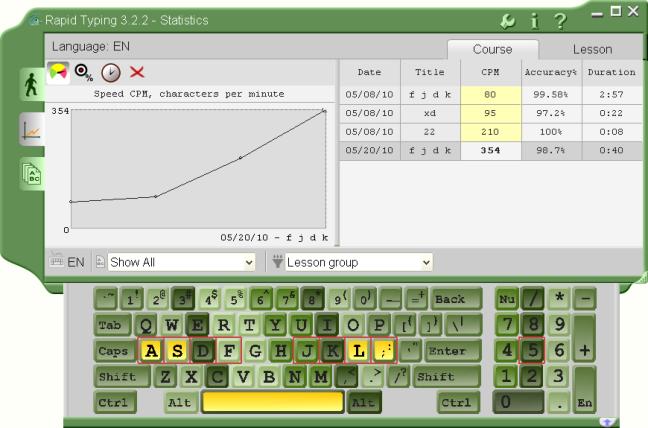This screenshot has width=648, height=428.
Task: Click the EN keyboard layout icon
Action: coord(56,260)
